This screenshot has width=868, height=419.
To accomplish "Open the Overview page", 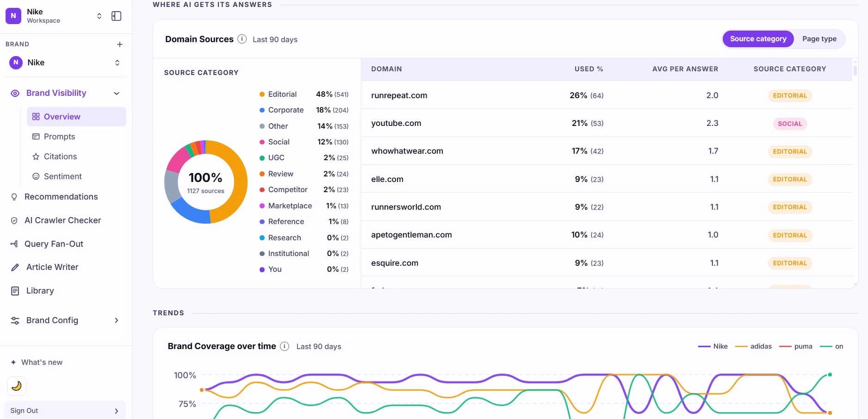I will 76,117.
